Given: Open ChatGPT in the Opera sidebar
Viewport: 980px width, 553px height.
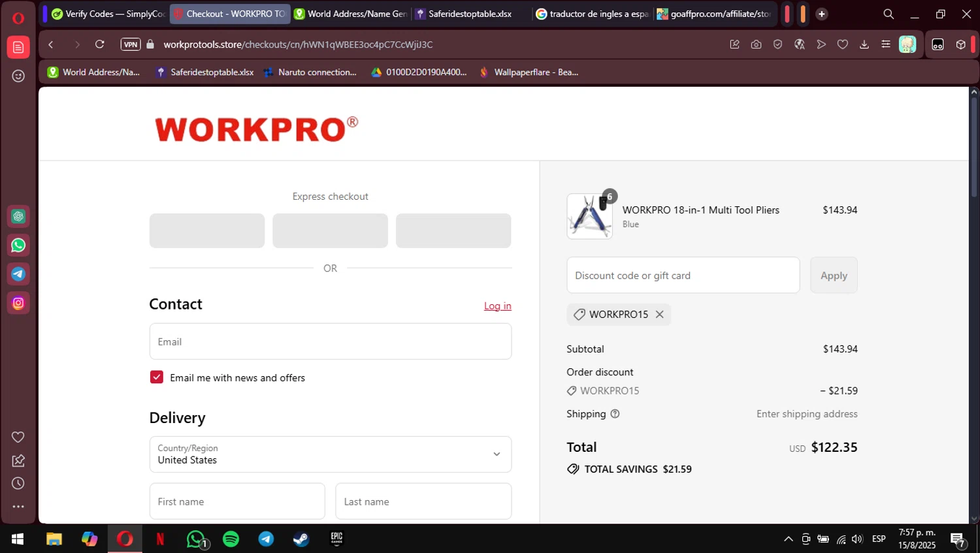Looking at the screenshot, I should [x=18, y=216].
